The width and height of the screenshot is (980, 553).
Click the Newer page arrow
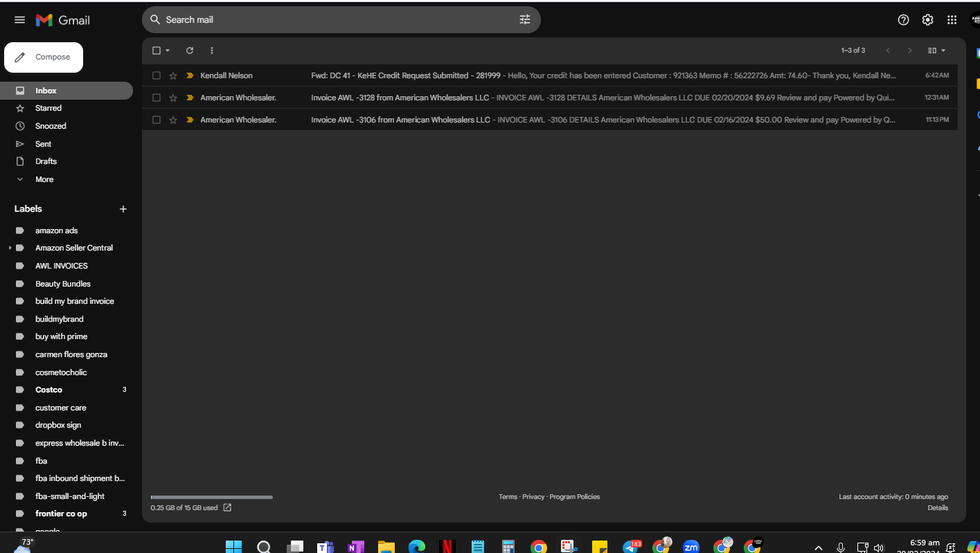pyautogui.click(x=888, y=51)
